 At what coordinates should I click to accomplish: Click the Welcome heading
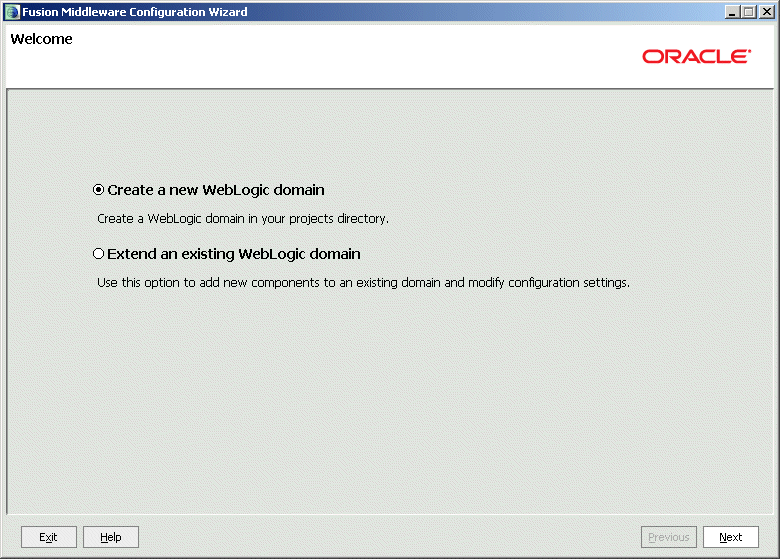point(41,39)
